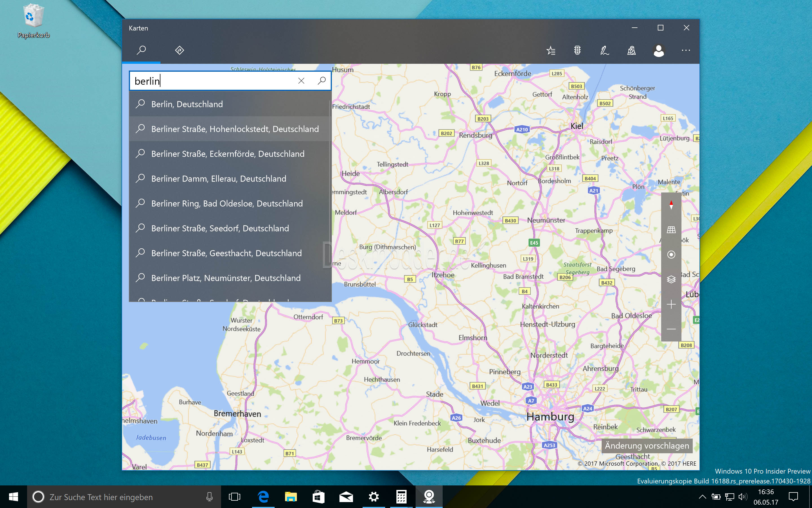Open the More options ellipsis menu
812x508 pixels.
(686, 51)
